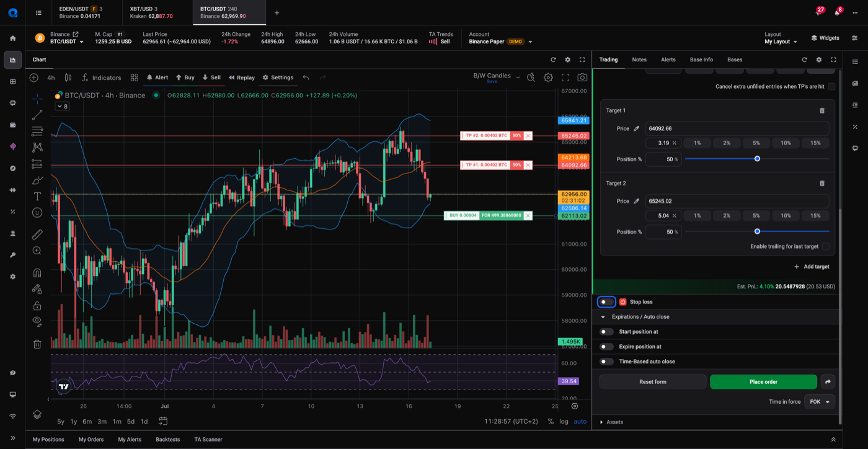This screenshot has width=868, height=449.
Task: Adjust the Target 2 position slider
Action: (x=757, y=231)
